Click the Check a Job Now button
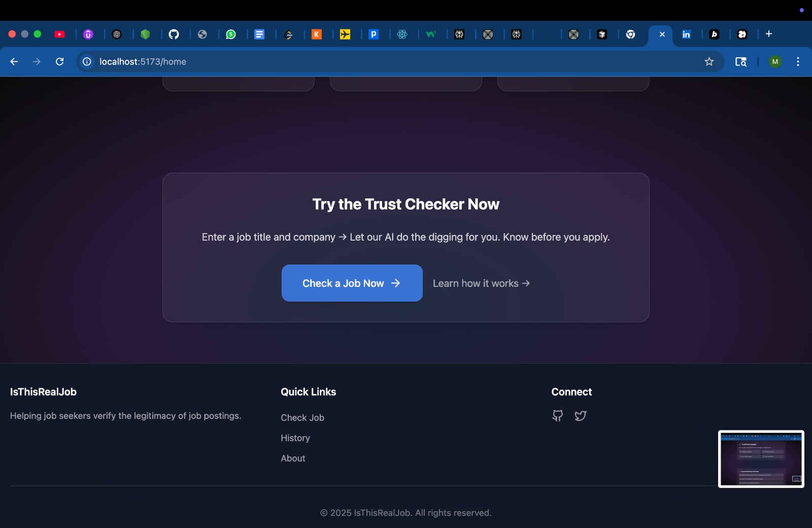 tap(352, 283)
